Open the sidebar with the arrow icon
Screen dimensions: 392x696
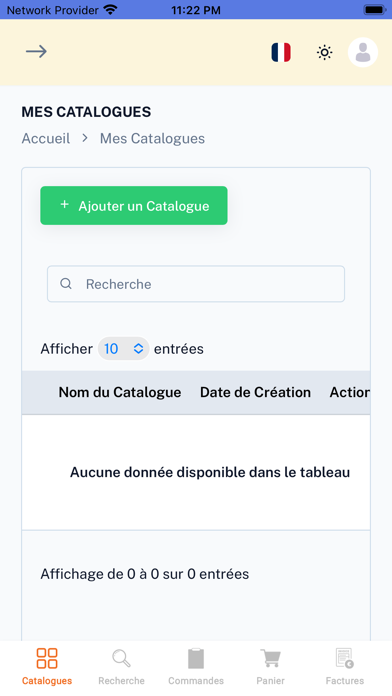pyautogui.click(x=36, y=52)
